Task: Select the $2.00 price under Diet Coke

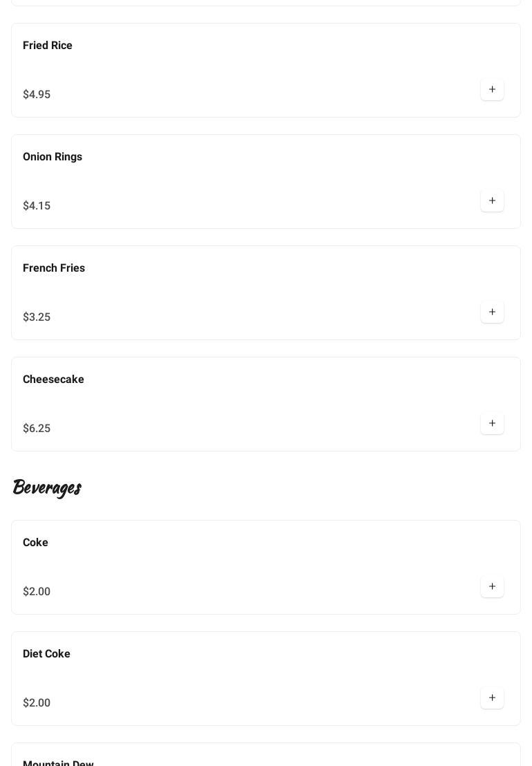Action: pyautogui.click(x=37, y=703)
